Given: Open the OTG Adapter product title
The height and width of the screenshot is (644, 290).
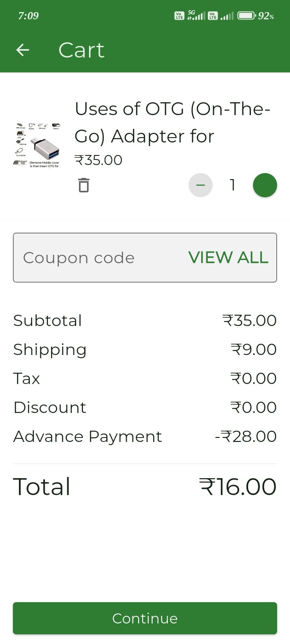Looking at the screenshot, I should pyautogui.click(x=172, y=122).
